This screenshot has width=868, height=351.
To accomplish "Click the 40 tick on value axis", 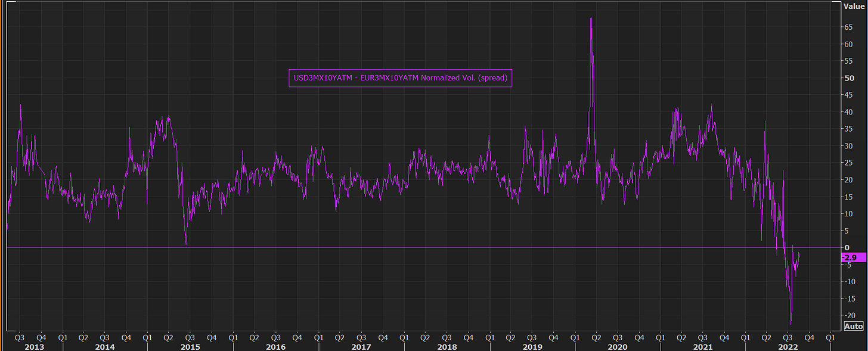I will tap(847, 112).
